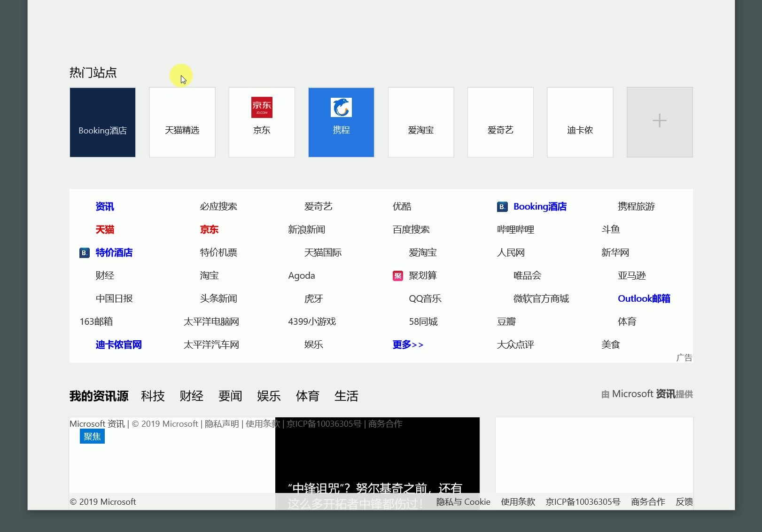Open 特价机票 link
Viewport: 762px width, 532px height.
pyautogui.click(x=218, y=252)
